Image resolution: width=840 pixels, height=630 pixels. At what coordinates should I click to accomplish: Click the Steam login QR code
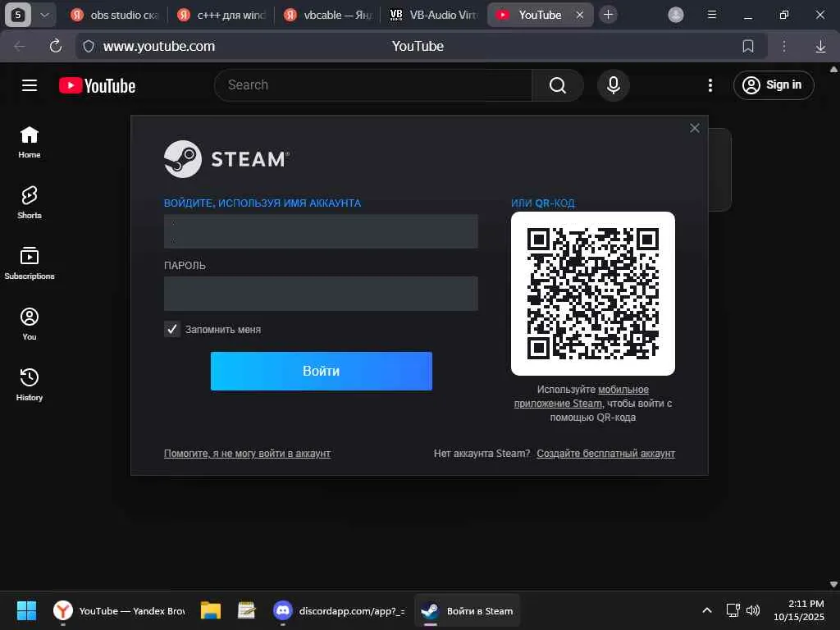click(x=592, y=294)
